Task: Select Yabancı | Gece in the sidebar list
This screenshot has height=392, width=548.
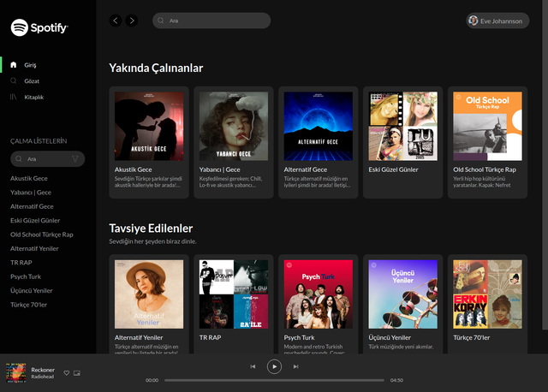Action: tap(31, 193)
